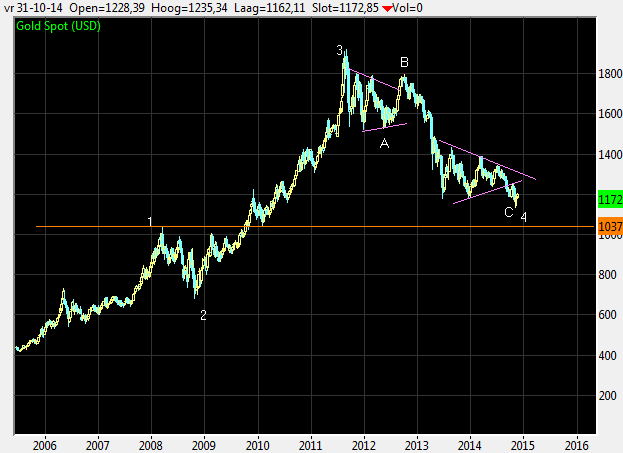Select the 2006 year on the time axis
Image resolution: width=623 pixels, height=453 pixels.
(43, 444)
